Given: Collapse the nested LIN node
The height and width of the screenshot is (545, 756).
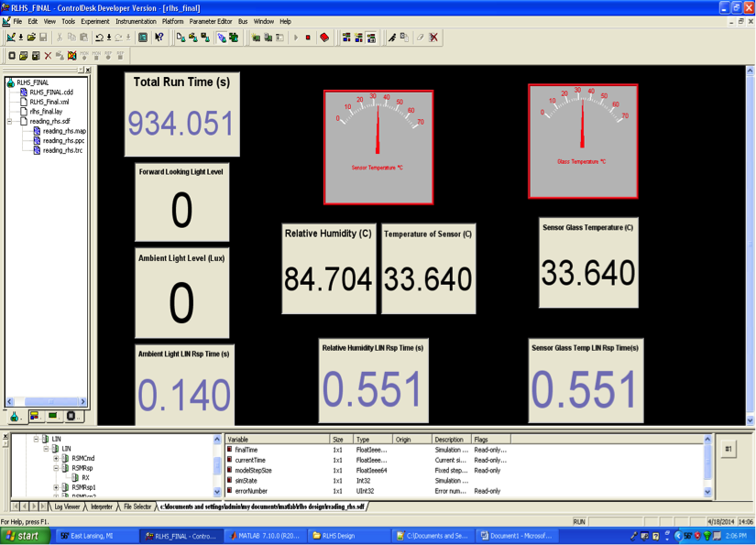Looking at the screenshot, I should coord(47,449).
